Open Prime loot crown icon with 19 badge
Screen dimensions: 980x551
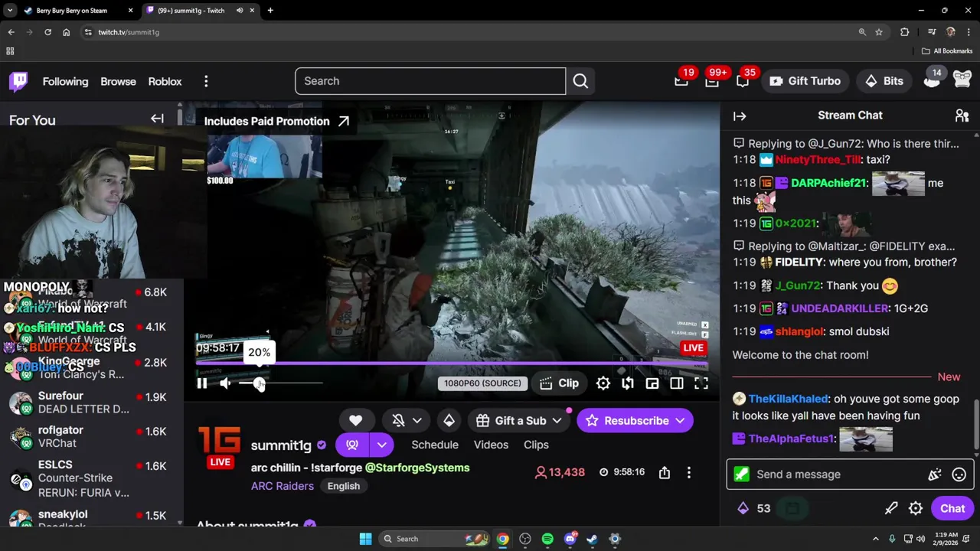coord(681,81)
